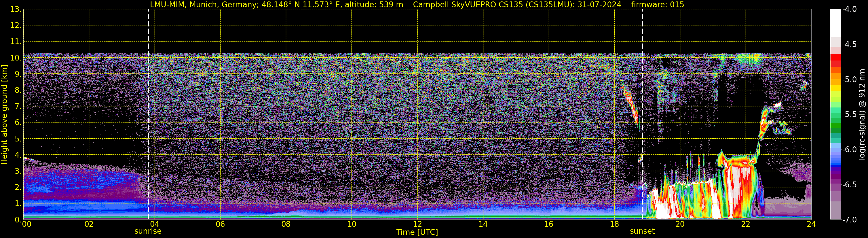Click the time axis tick '16'
This screenshot has height=238, width=868.
(549, 224)
